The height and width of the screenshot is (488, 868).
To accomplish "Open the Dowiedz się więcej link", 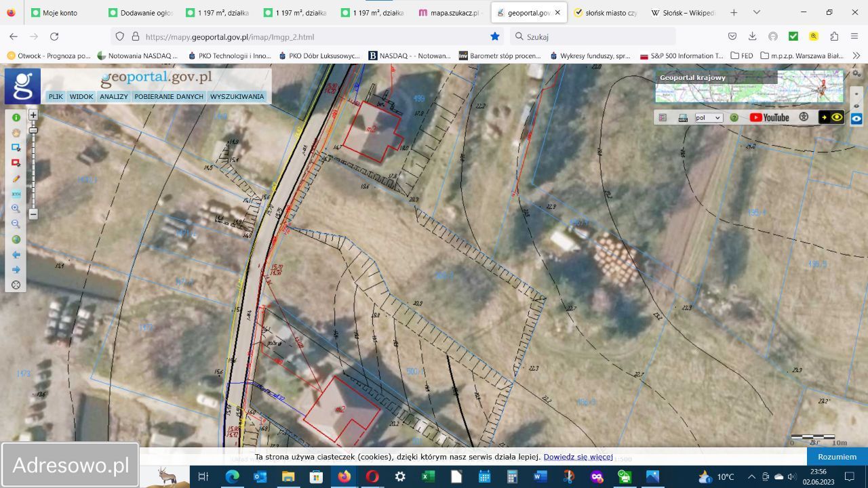I will click(578, 457).
